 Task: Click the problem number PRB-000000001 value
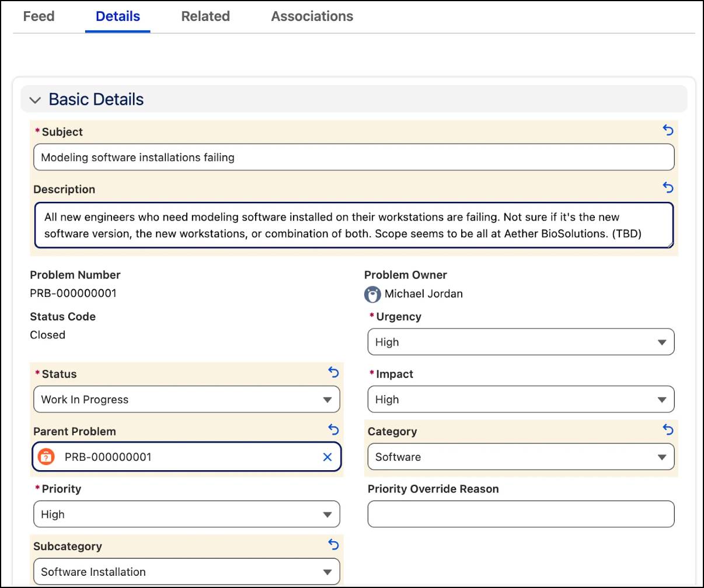point(74,293)
